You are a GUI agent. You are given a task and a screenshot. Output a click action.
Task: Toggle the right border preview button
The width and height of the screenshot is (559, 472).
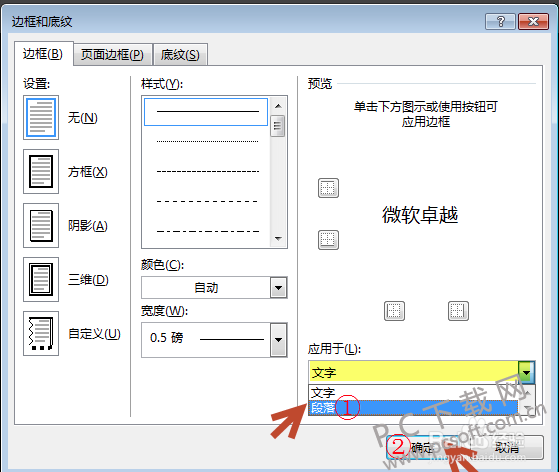458,311
